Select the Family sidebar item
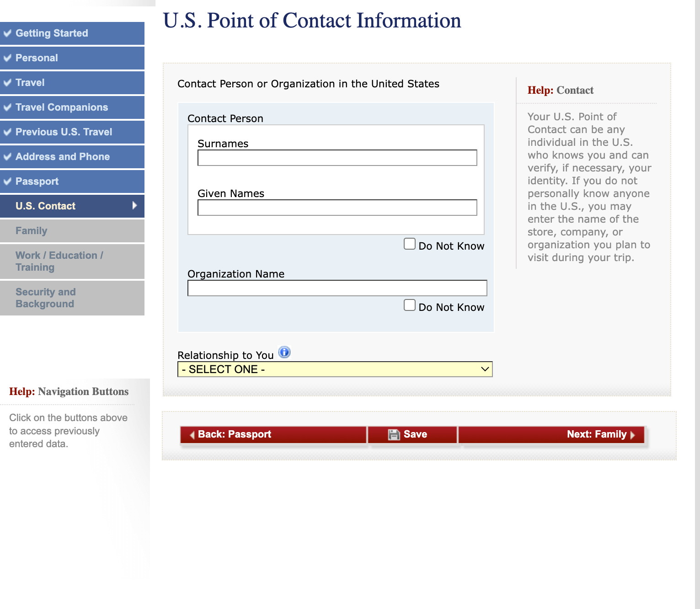Image resolution: width=700 pixels, height=609 pixels. click(x=32, y=231)
